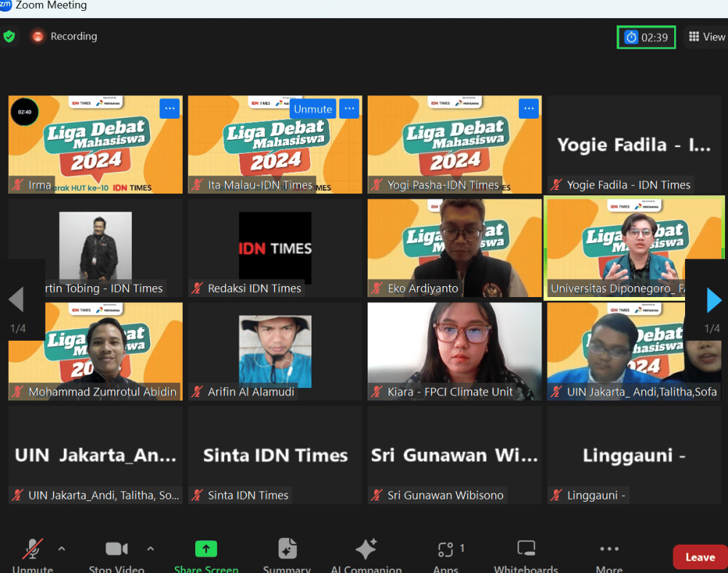Viewport: 728px width, 573px height.
Task: Expand video settings chevron
Action: point(150,550)
